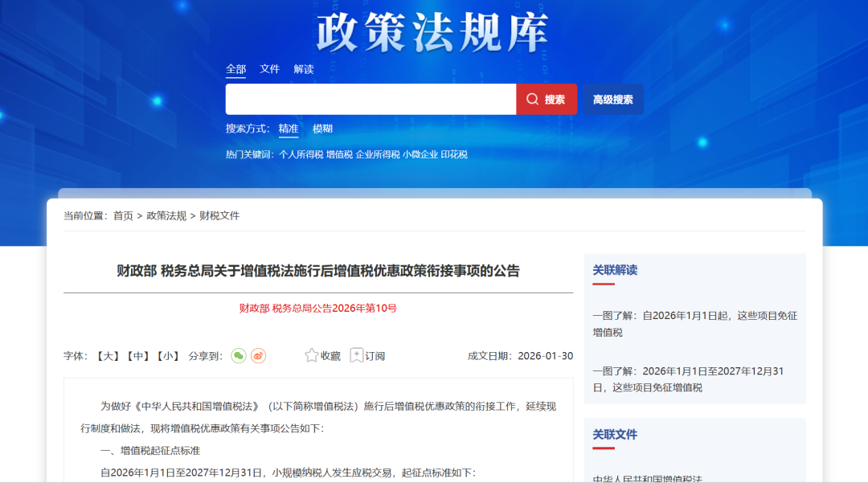Image resolution: width=868 pixels, height=483 pixels.
Task: Select 精准 search mode
Action: [x=288, y=129]
